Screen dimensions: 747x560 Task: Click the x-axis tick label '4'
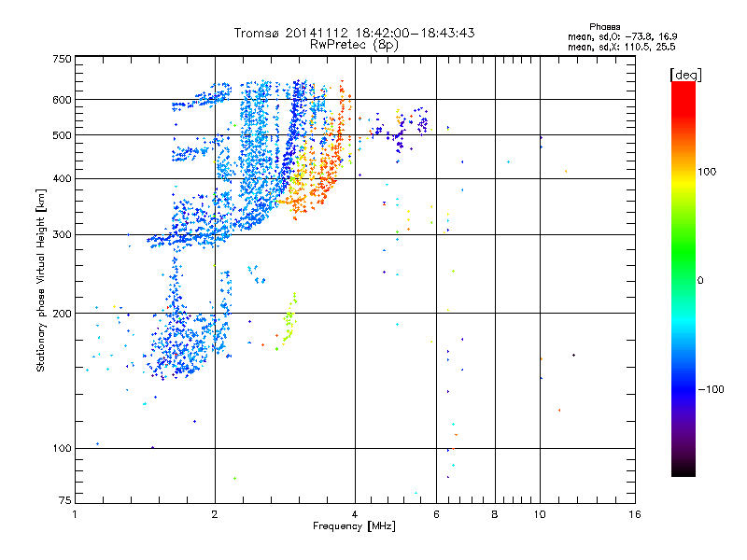[x=355, y=514]
